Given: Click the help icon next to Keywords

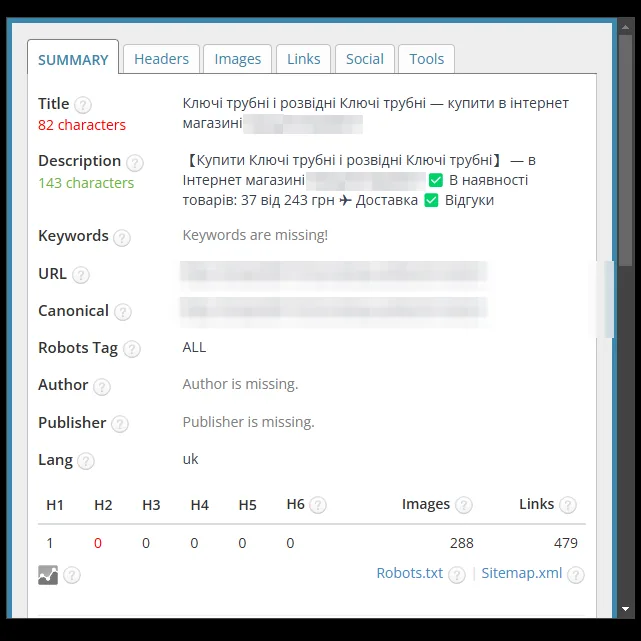Looking at the screenshot, I should (x=122, y=238).
